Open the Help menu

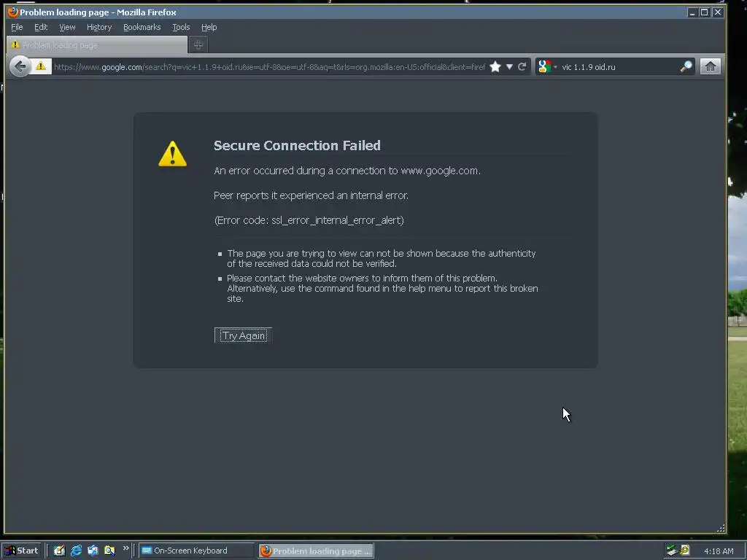209,27
